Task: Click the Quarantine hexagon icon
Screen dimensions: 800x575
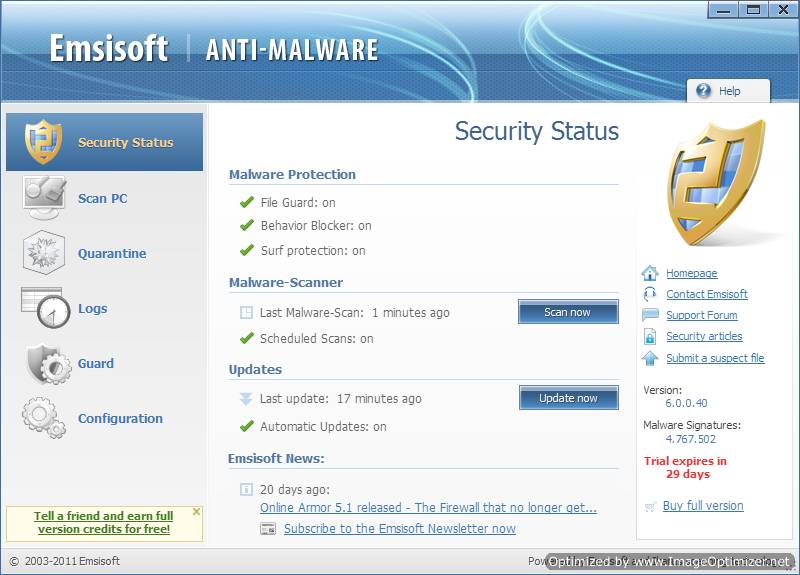Action: point(44,253)
